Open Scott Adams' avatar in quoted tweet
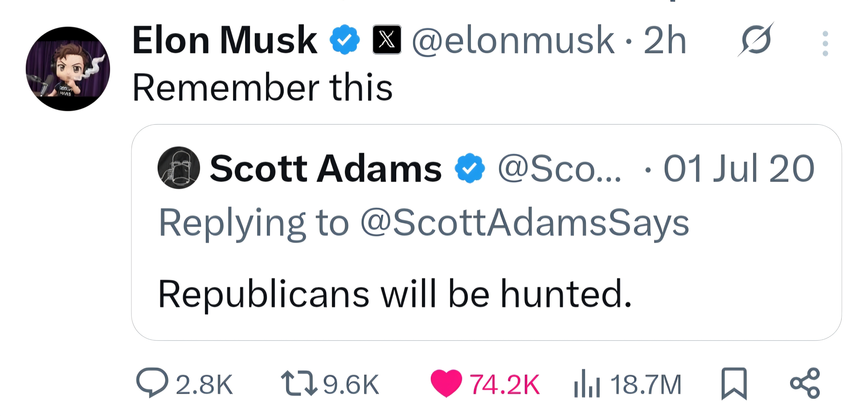 (179, 168)
